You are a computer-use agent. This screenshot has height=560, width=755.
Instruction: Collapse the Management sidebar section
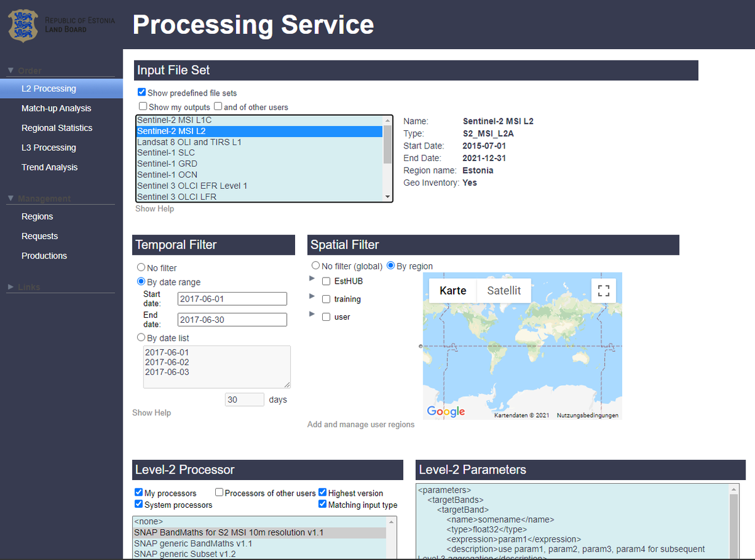click(11, 198)
